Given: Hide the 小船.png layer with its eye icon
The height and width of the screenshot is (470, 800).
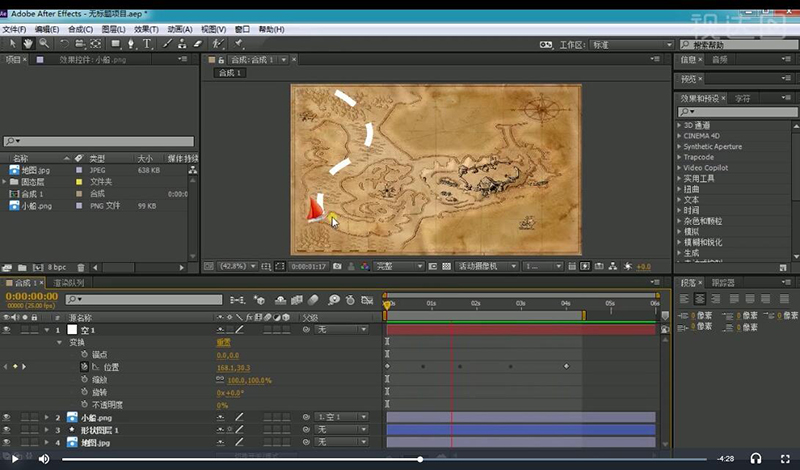Looking at the screenshot, I should (x=7, y=417).
